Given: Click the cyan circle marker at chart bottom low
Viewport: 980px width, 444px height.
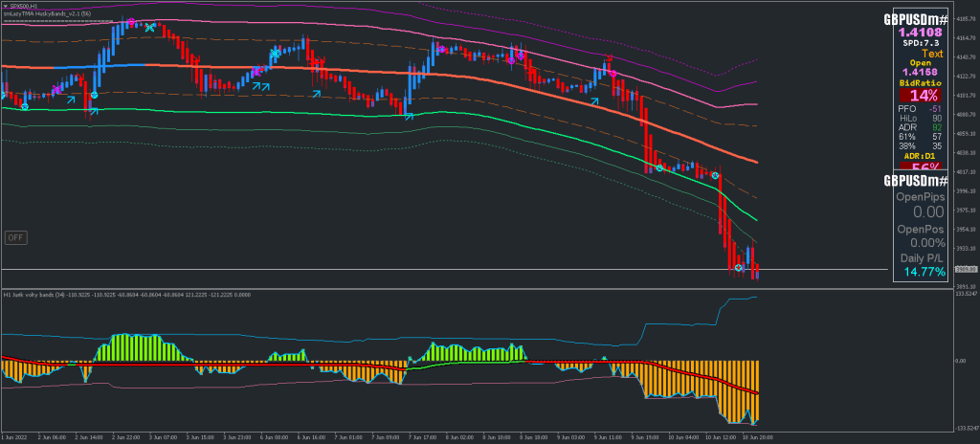Looking at the screenshot, I should tap(738, 268).
